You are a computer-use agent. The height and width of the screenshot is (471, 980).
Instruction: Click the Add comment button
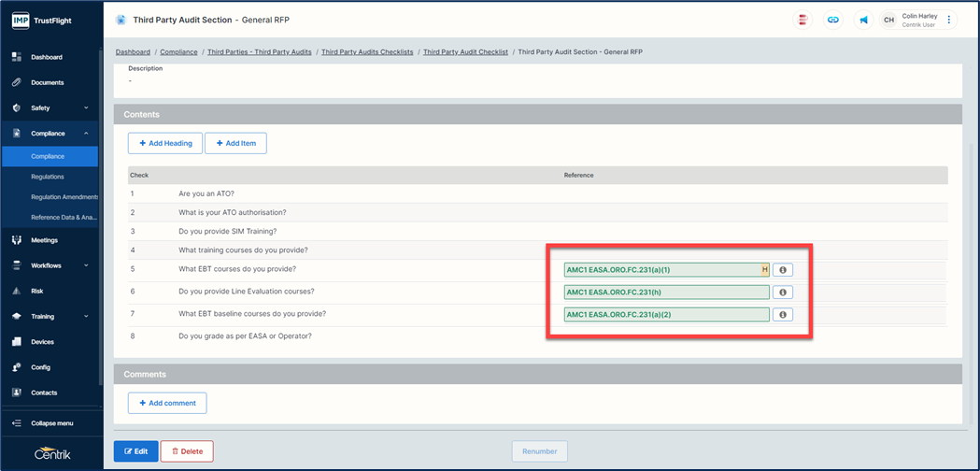[167, 403]
